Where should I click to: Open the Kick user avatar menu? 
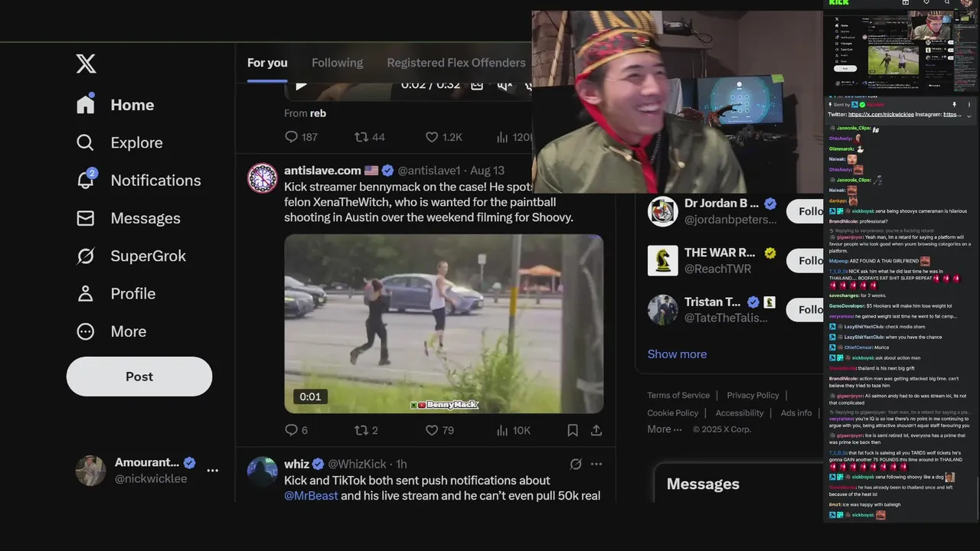tap(966, 3)
